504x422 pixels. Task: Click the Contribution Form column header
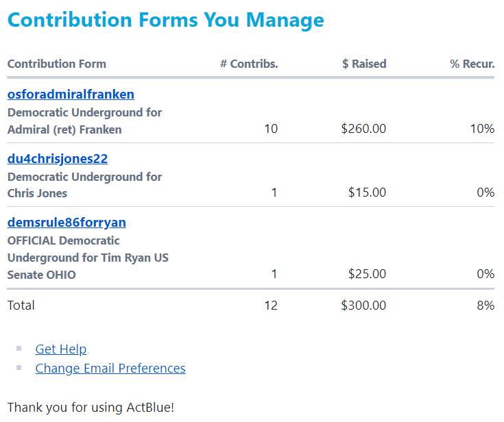pos(56,64)
